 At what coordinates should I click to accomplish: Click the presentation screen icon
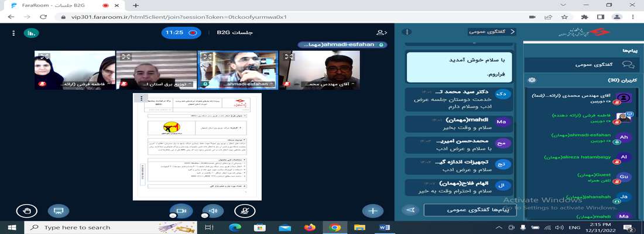coord(58,210)
